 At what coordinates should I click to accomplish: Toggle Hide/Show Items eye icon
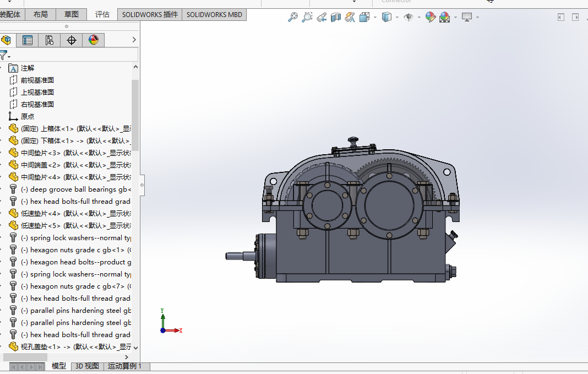coord(409,17)
